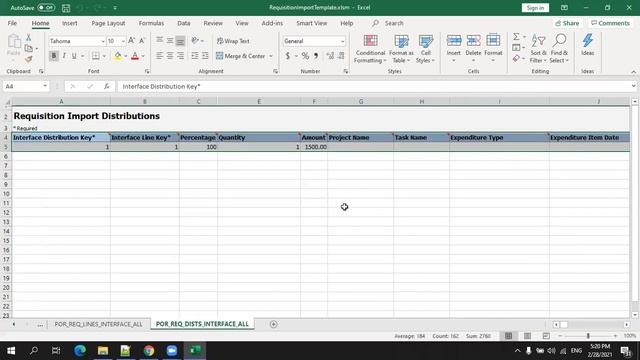Open the Tahoma font name dropdown
Image resolution: width=640 pixels, height=360 pixels.
(x=103, y=41)
